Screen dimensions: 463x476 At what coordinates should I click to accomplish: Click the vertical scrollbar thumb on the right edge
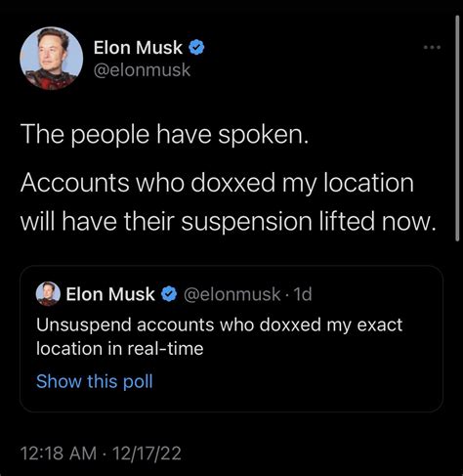(x=457, y=129)
